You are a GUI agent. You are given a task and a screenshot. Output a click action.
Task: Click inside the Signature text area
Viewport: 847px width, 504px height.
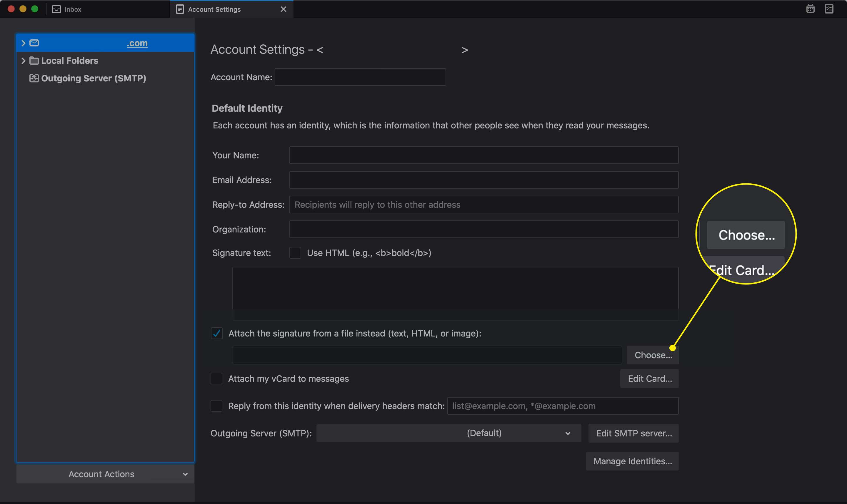456,294
